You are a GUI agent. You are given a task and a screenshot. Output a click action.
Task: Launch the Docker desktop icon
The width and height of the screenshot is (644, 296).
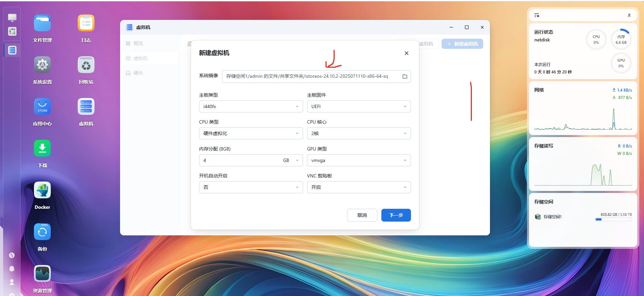42,191
